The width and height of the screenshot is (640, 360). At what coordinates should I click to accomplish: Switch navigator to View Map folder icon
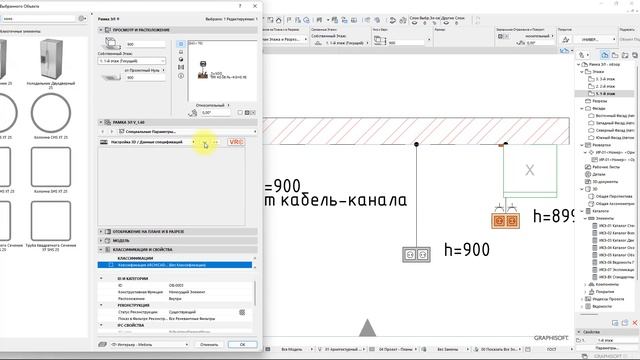coord(615,55)
